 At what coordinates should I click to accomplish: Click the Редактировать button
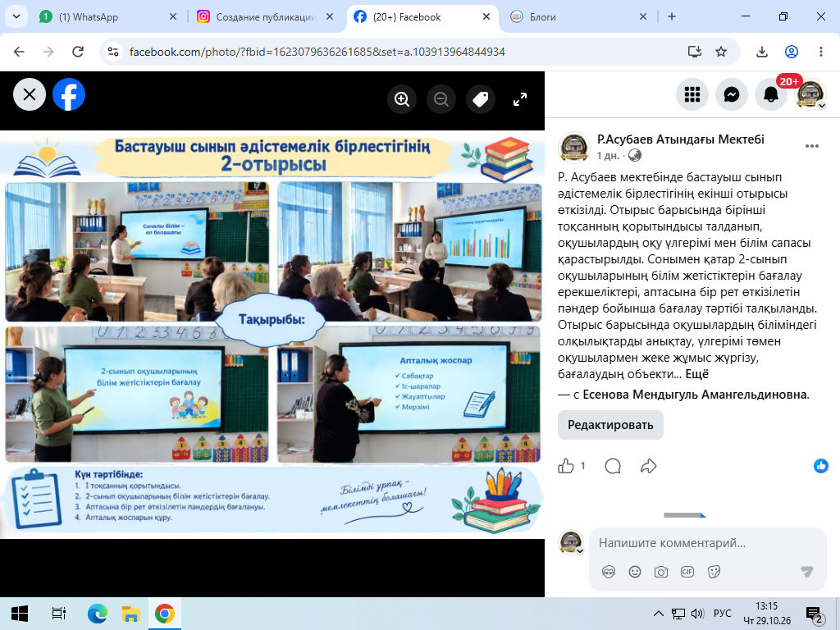610,425
